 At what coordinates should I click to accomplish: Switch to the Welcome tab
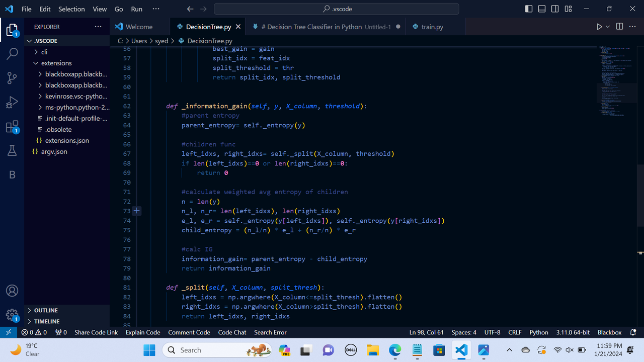[x=140, y=27]
